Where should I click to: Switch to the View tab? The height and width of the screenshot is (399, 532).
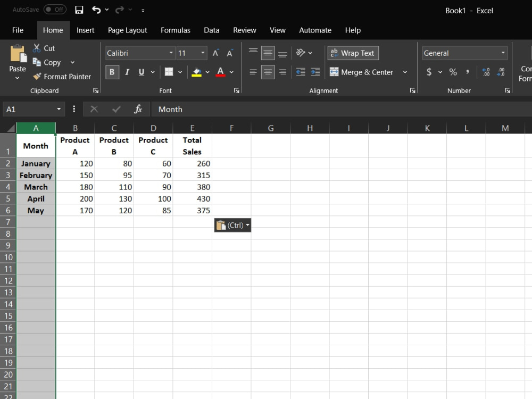[x=277, y=30]
